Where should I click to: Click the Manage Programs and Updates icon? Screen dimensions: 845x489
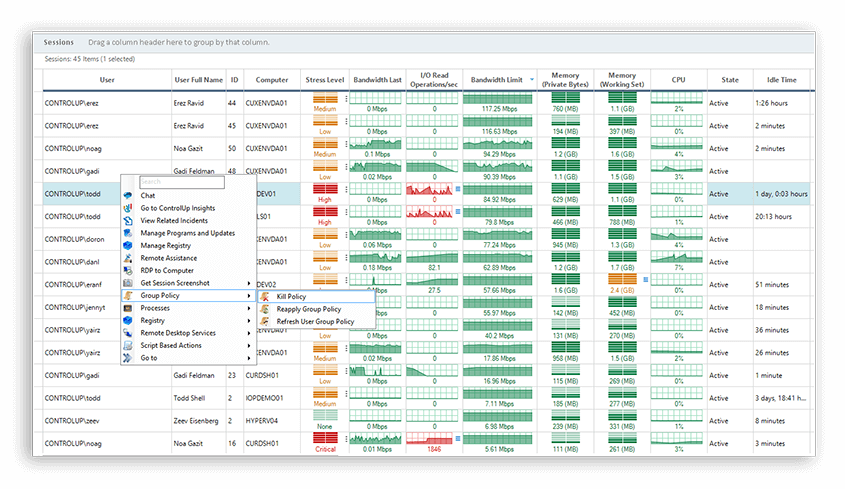coord(128,233)
